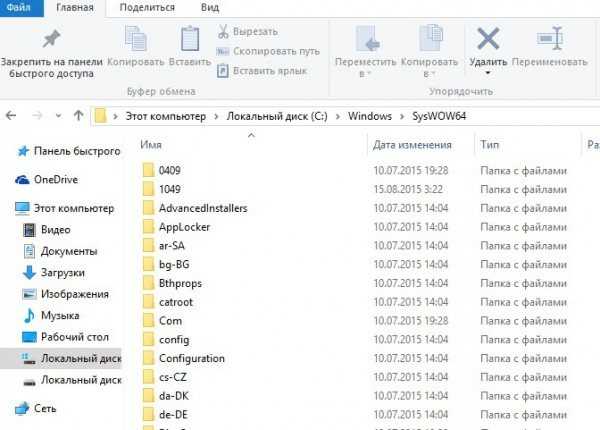Click the Видео folder icon
The height and width of the screenshot is (430, 600).
[29, 230]
